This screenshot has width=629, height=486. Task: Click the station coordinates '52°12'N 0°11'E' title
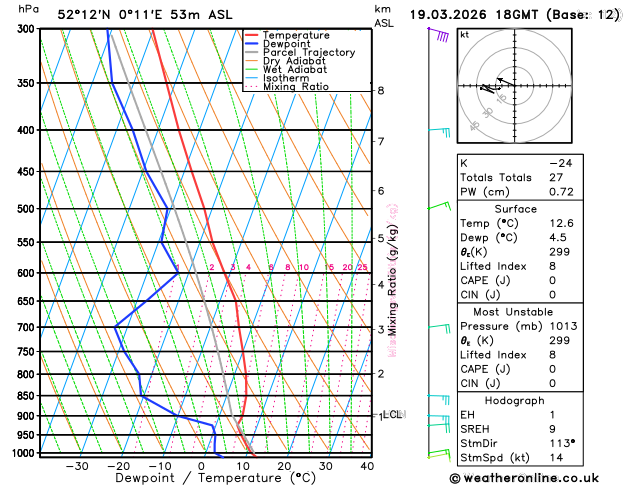[110, 15]
